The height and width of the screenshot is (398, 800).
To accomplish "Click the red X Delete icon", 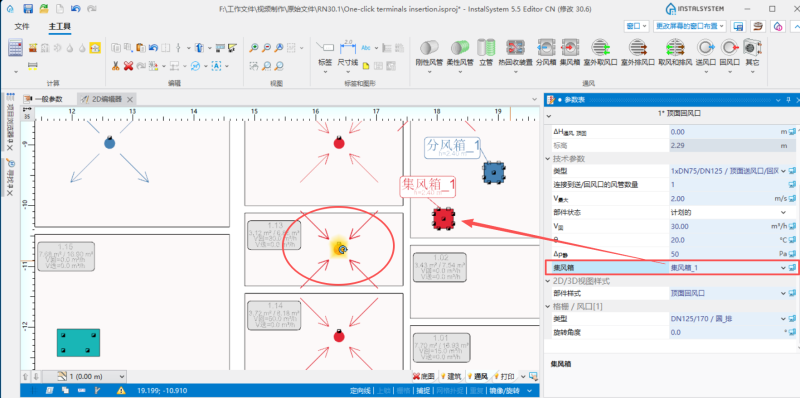I will (129, 65).
